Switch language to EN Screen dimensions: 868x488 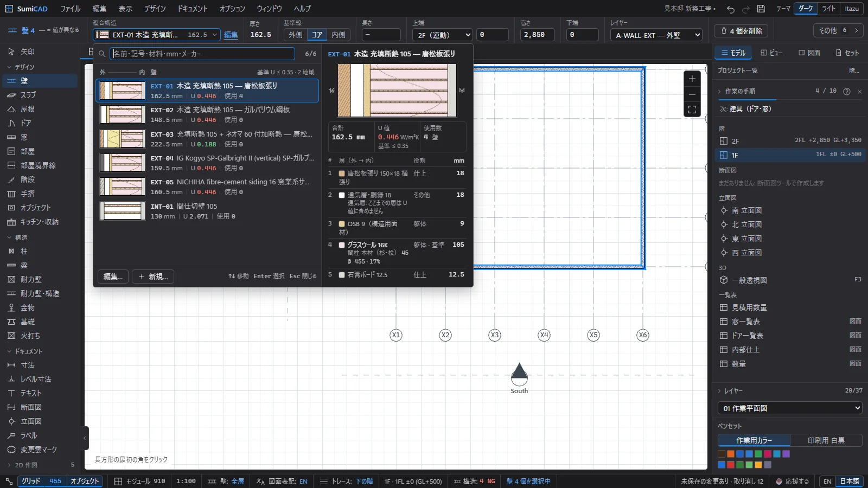(x=827, y=481)
